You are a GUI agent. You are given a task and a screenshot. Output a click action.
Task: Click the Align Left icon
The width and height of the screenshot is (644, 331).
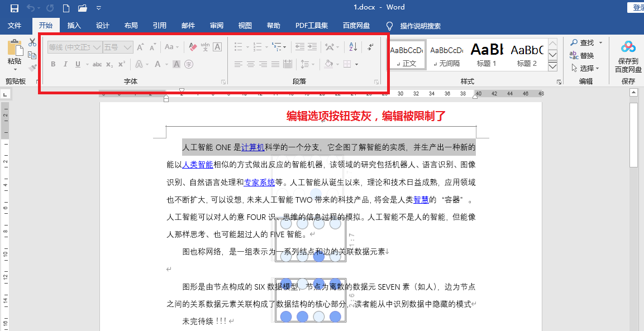click(238, 64)
